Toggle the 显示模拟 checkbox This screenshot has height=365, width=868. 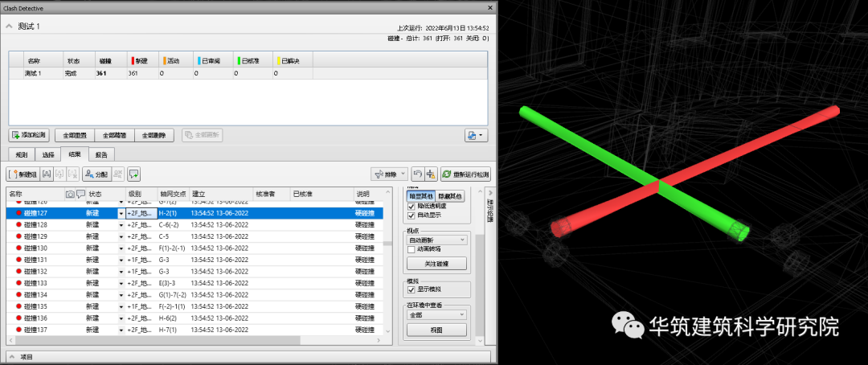(411, 289)
